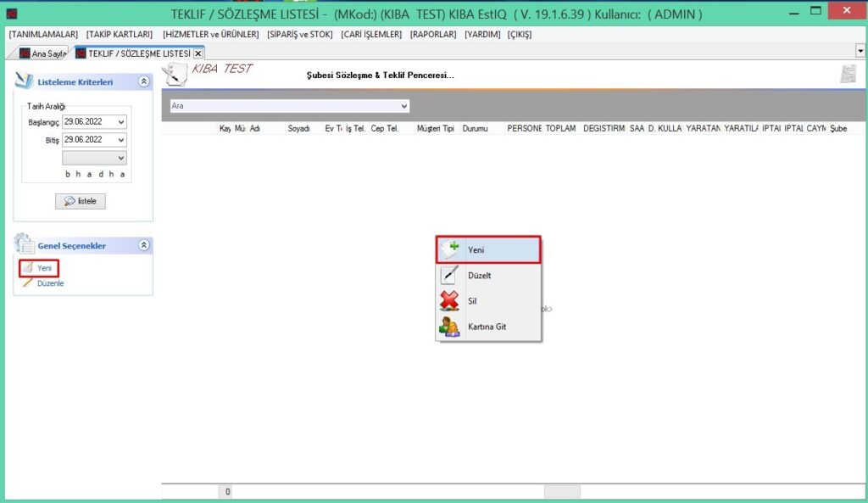Select Yeni in the context menu

pos(488,250)
